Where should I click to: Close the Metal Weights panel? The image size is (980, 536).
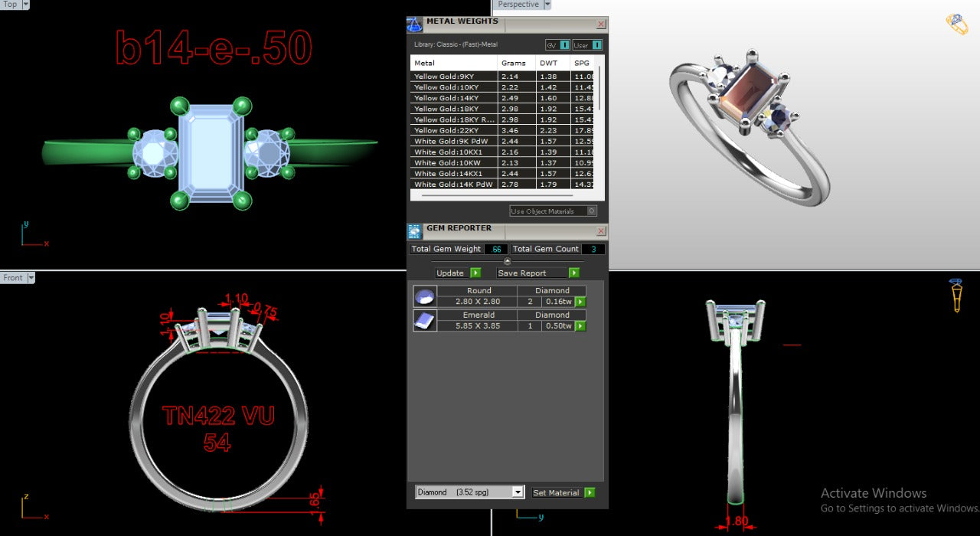click(601, 24)
